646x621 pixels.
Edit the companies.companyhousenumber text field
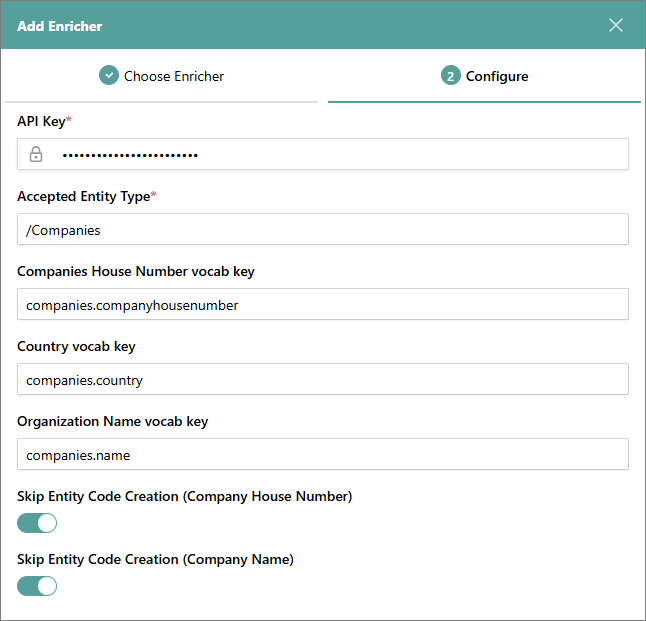click(322, 304)
